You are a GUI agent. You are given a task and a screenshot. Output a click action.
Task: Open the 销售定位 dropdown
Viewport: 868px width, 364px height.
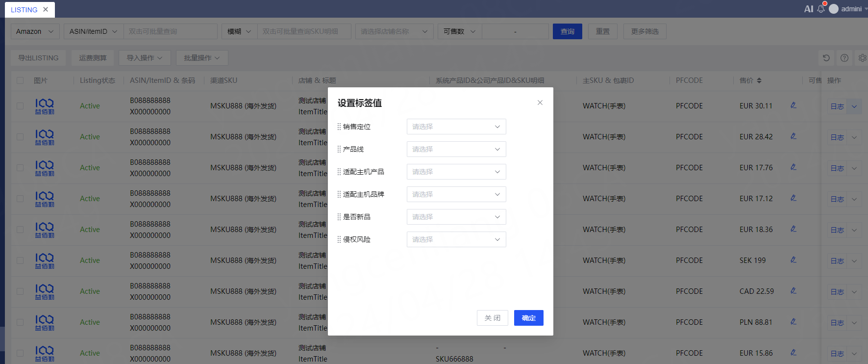coord(456,127)
